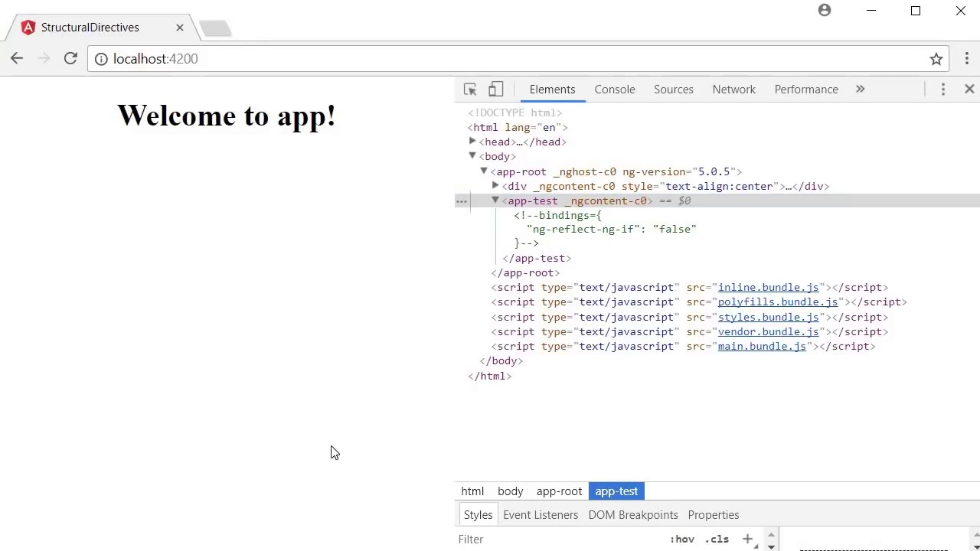Select the bindings comment opening line

(558, 215)
